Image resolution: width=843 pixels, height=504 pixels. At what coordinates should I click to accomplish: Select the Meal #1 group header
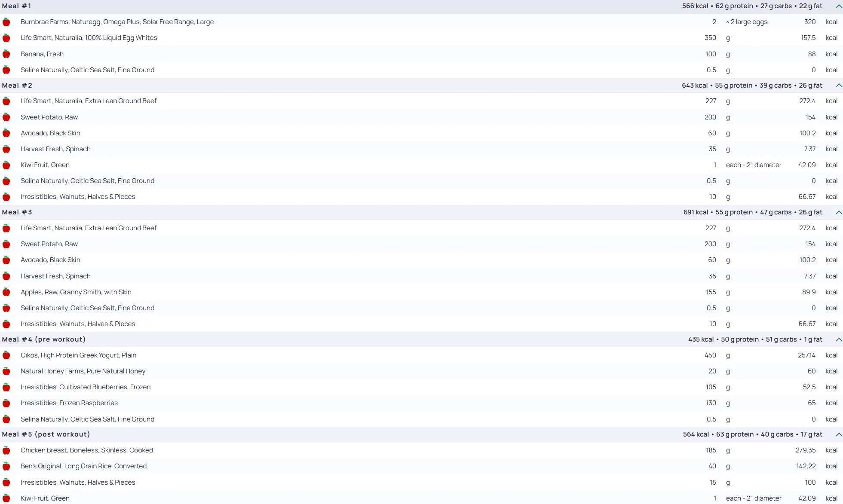421,6
